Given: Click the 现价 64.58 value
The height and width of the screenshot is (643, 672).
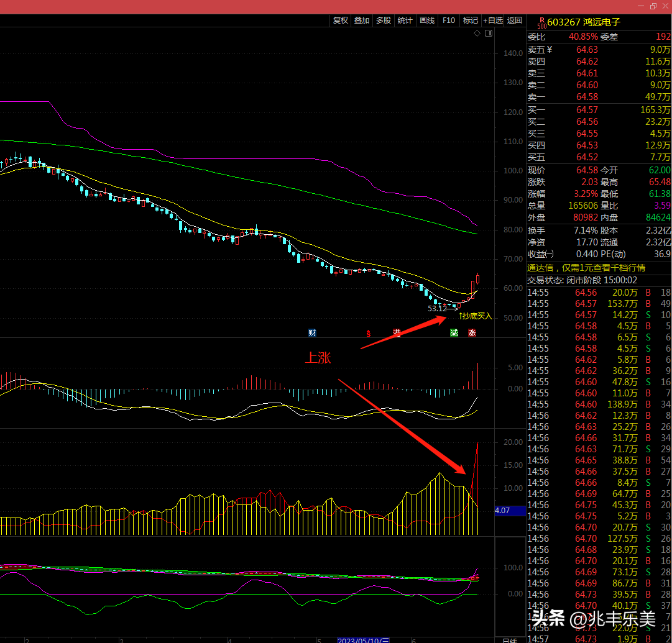Looking at the screenshot, I should tap(587, 170).
